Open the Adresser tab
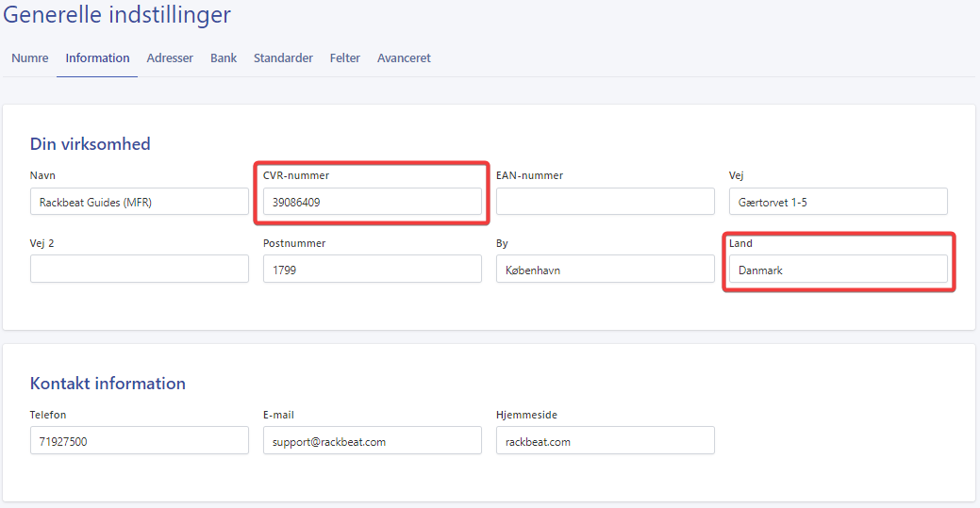 pyautogui.click(x=170, y=58)
